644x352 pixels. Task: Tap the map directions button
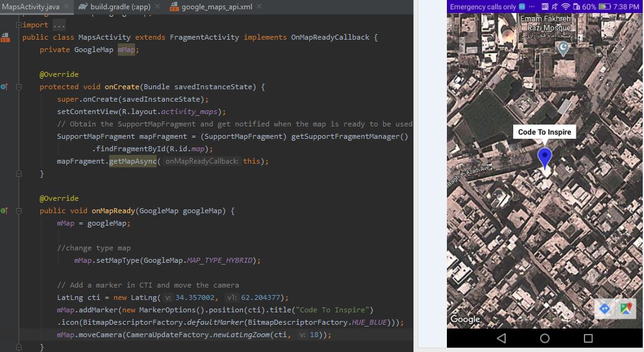pos(604,309)
